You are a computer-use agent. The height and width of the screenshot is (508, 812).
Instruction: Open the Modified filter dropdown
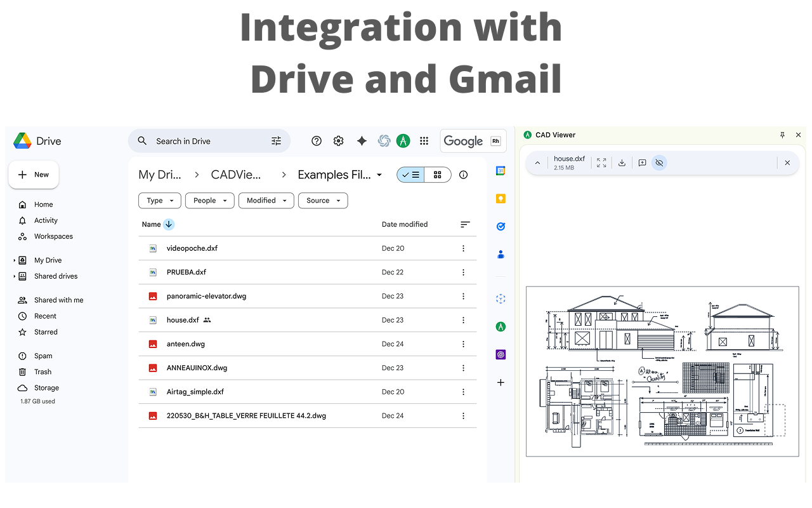(266, 200)
